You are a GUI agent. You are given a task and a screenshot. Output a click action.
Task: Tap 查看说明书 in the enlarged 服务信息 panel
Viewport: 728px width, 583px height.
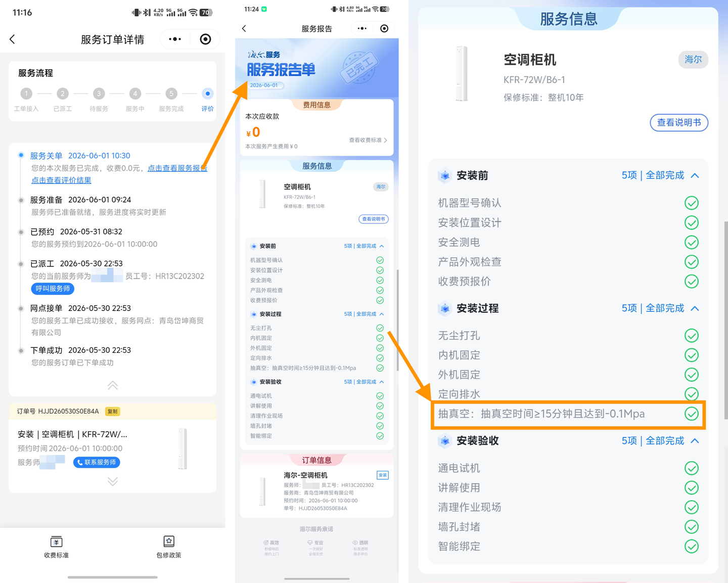(x=679, y=122)
